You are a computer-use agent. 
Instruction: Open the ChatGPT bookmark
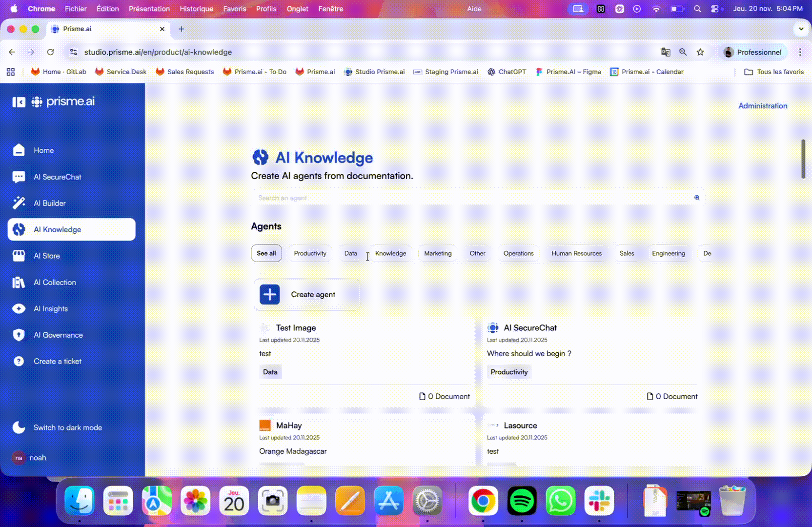click(x=507, y=72)
